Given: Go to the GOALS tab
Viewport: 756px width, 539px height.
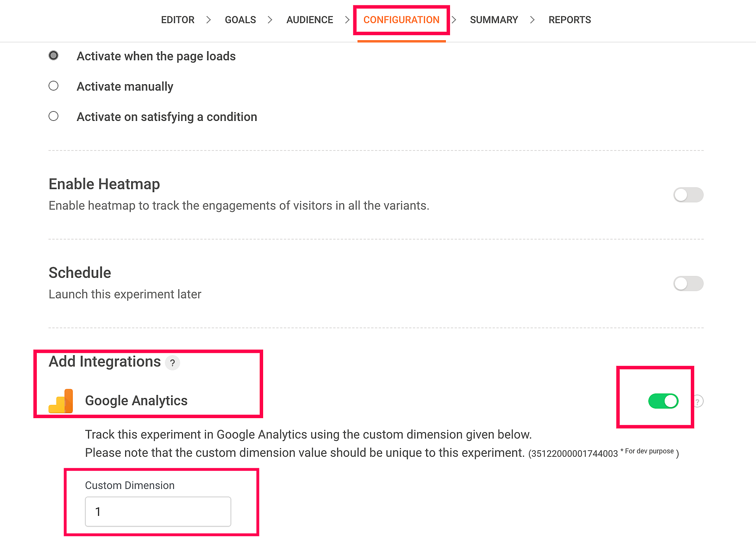Looking at the screenshot, I should tap(240, 20).
